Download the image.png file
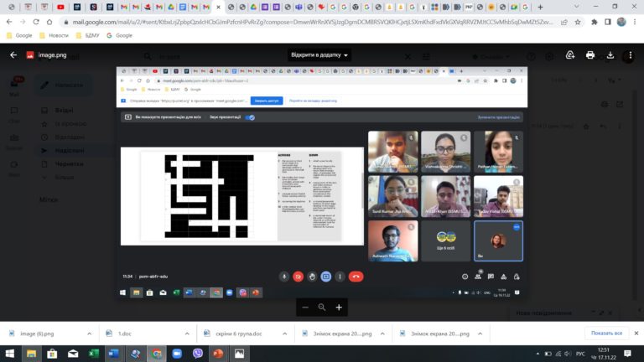This screenshot has height=362, width=644. coord(610,55)
